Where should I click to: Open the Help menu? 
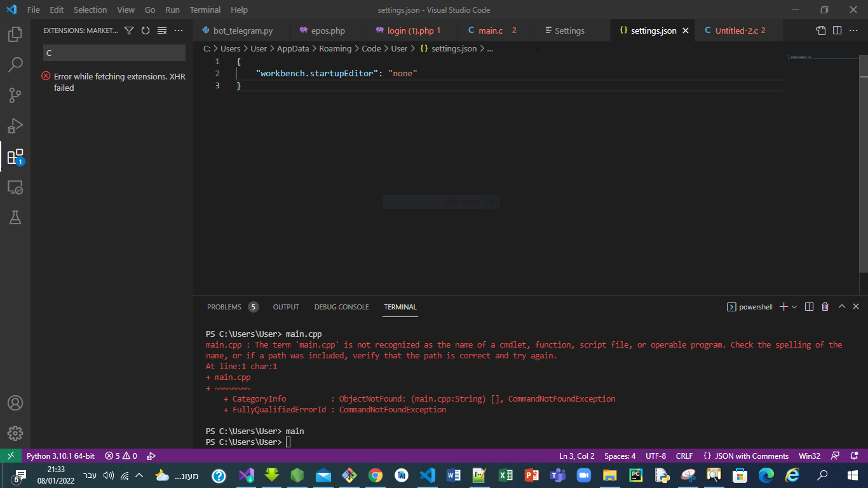(x=239, y=10)
